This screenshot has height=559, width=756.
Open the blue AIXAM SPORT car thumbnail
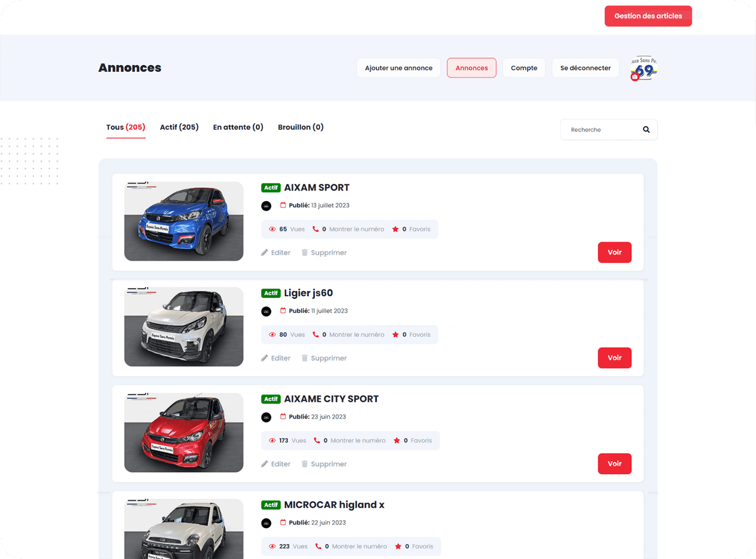[x=184, y=221]
